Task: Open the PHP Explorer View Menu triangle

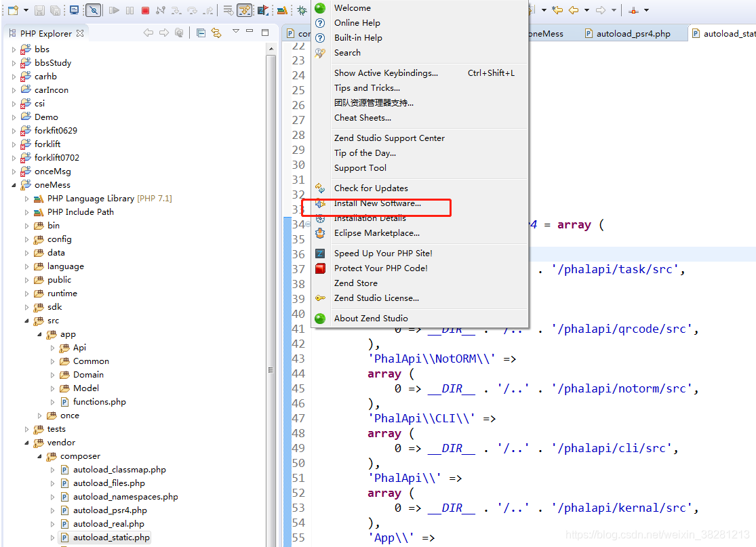Action: 236,31
